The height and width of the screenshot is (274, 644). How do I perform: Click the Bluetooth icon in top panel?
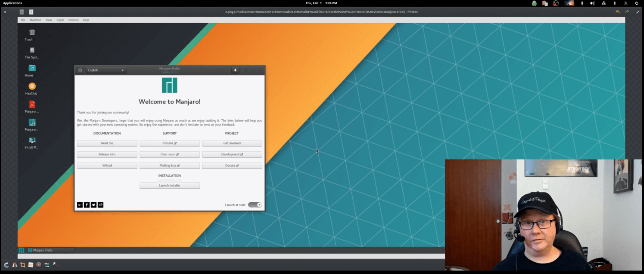[615, 3]
